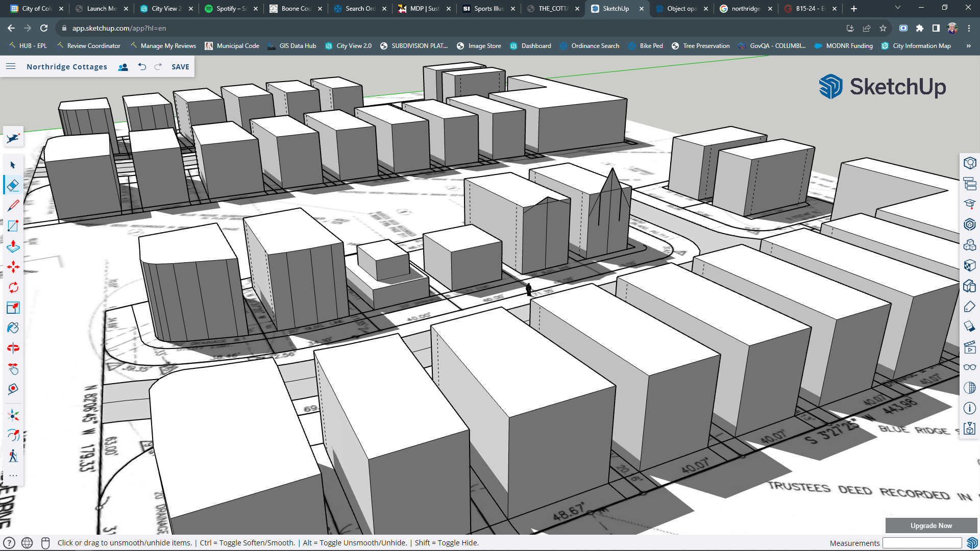Image resolution: width=980 pixels, height=551 pixels.
Task: Select the Eraser tool
Action: click(13, 185)
